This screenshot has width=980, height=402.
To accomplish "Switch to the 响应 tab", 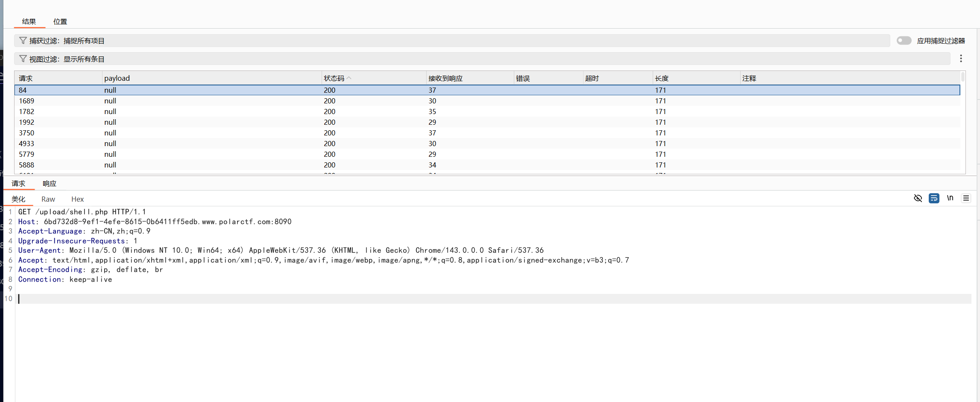I will tap(50, 184).
